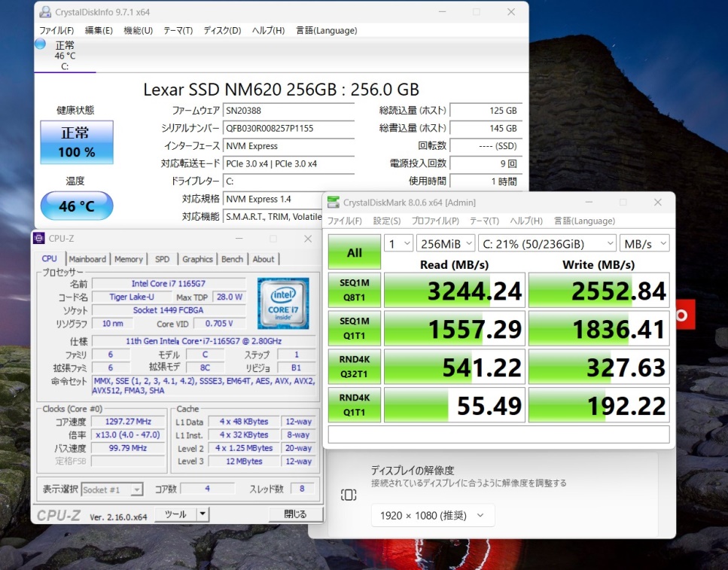Switch to the Bench tab in CPU-Z

coord(232,259)
